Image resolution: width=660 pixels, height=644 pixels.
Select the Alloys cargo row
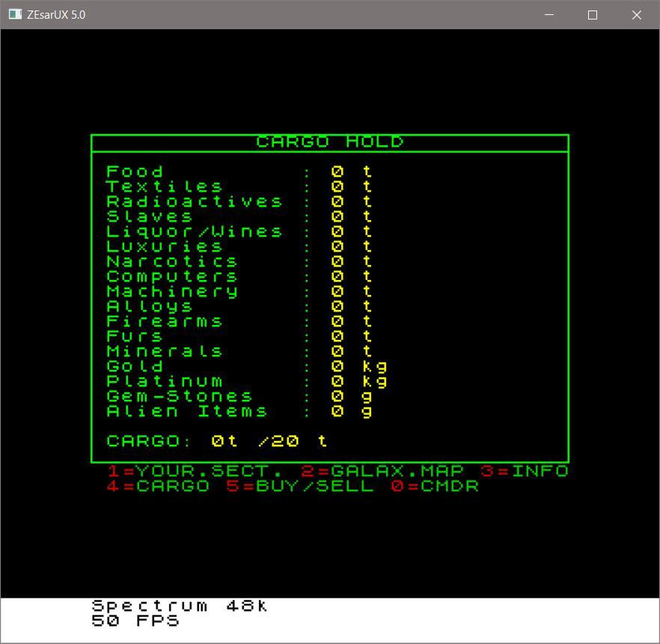click(x=239, y=306)
